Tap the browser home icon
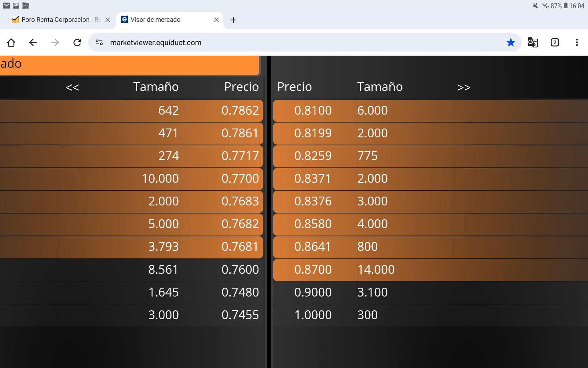The height and width of the screenshot is (368, 588). [11, 42]
